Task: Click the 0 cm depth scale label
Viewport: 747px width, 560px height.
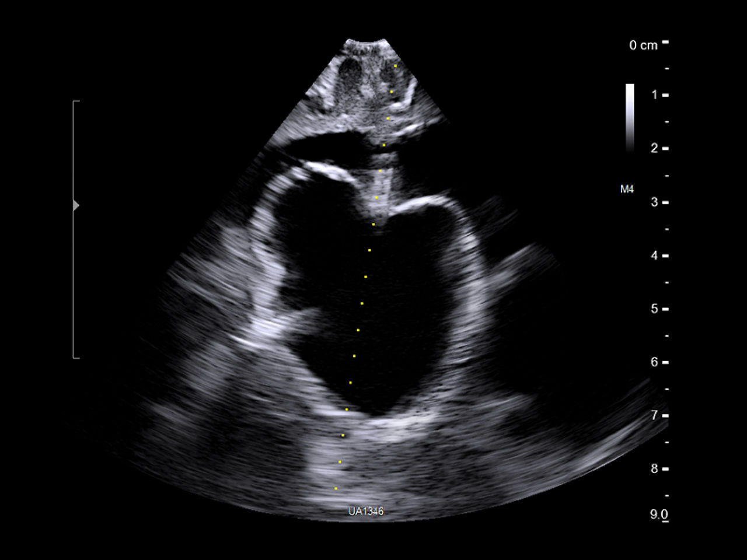Action: pos(643,44)
